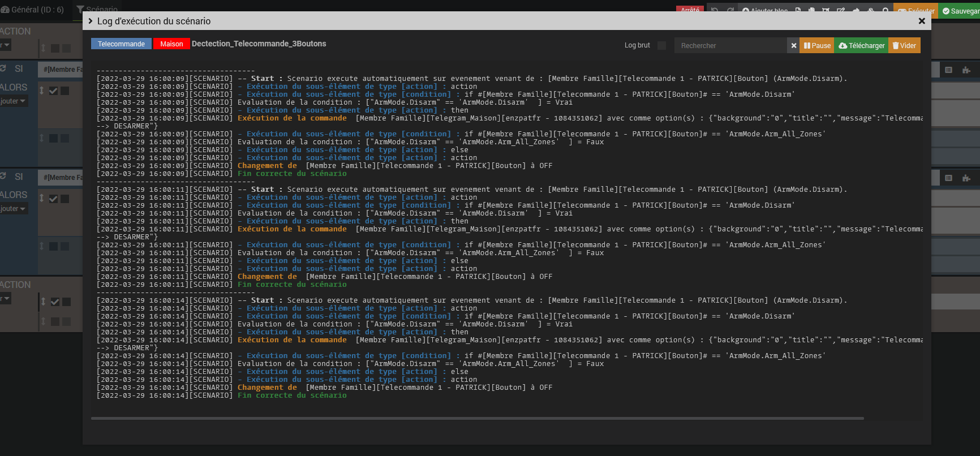The width and height of the screenshot is (980, 456).
Task: Click the command list icon in first SI row
Action: [x=949, y=70]
